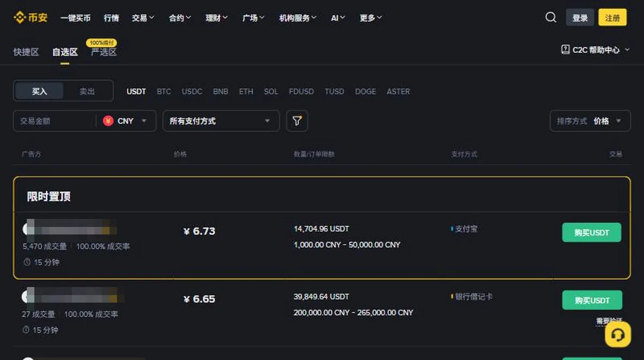
Task: Click the 5,470 成交量 text
Action: [45, 246]
